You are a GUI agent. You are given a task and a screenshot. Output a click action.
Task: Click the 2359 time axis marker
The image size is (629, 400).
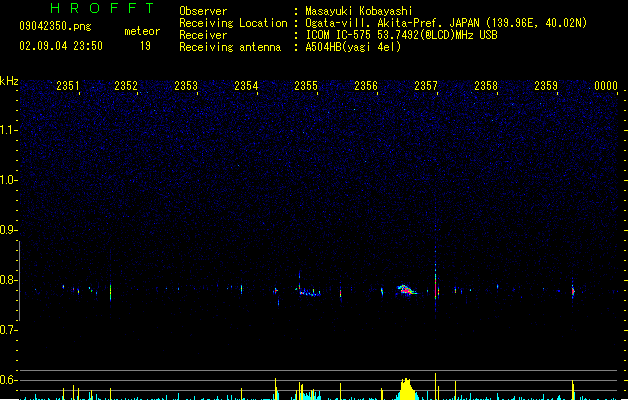[x=546, y=86]
